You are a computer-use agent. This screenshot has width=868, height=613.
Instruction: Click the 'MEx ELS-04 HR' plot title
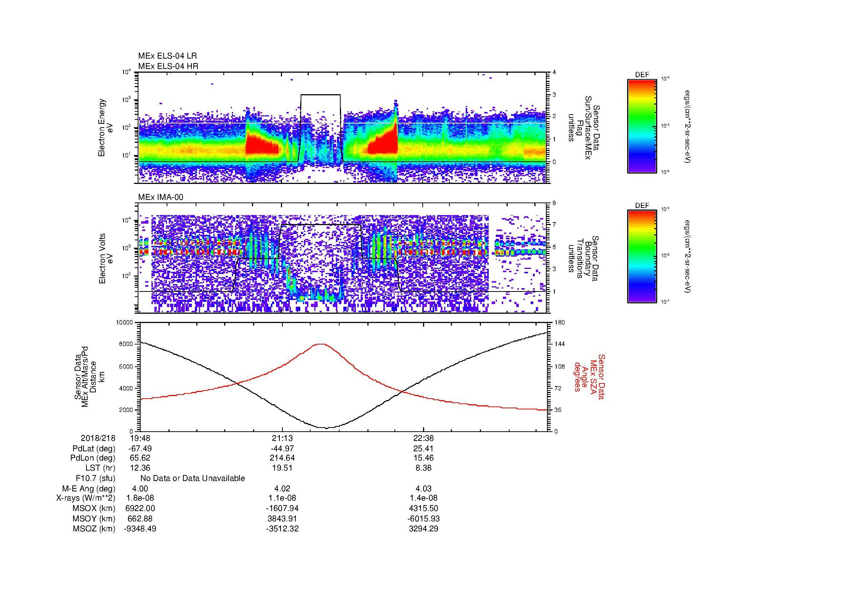coord(168,66)
